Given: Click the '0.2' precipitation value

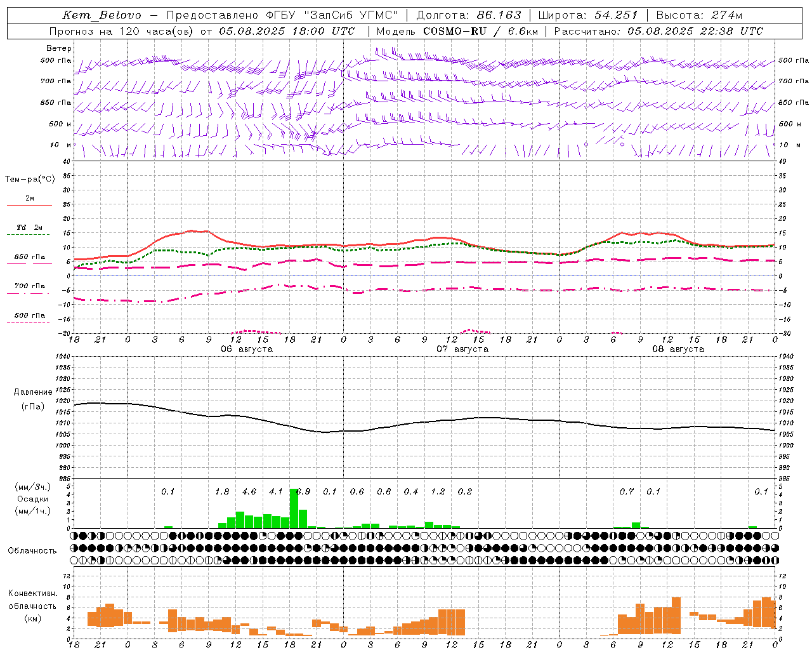Looking at the screenshot, I should click(x=465, y=492).
